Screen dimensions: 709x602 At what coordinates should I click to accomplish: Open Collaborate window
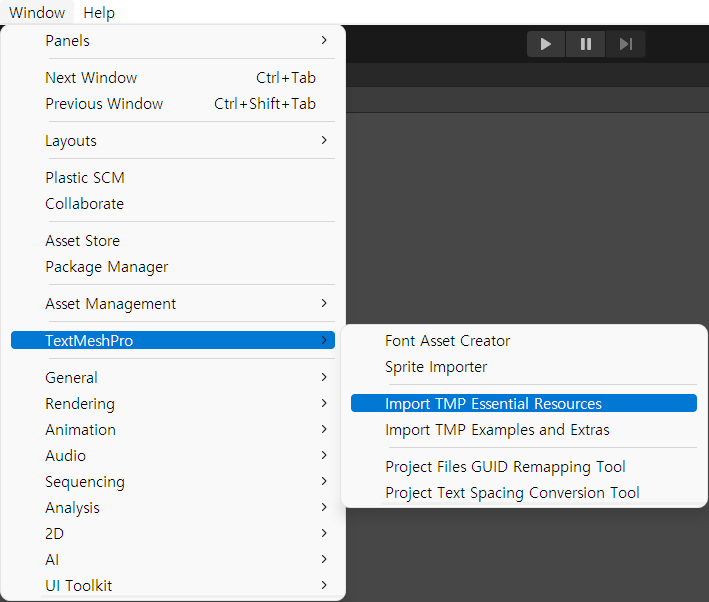pyautogui.click(x=173, y=204)
